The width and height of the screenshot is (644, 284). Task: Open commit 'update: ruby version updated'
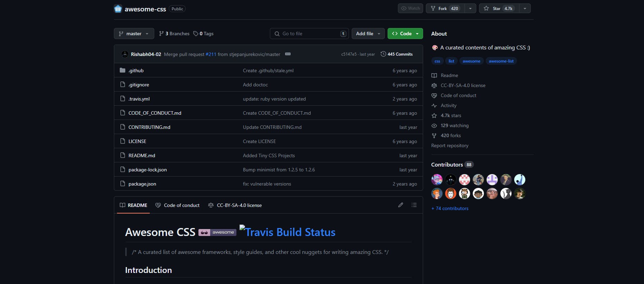274,99
